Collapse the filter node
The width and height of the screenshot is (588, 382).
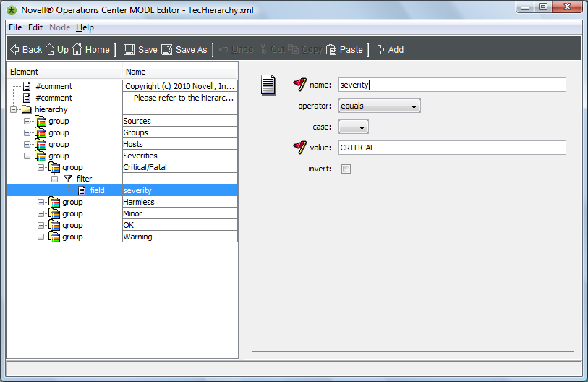55,179
